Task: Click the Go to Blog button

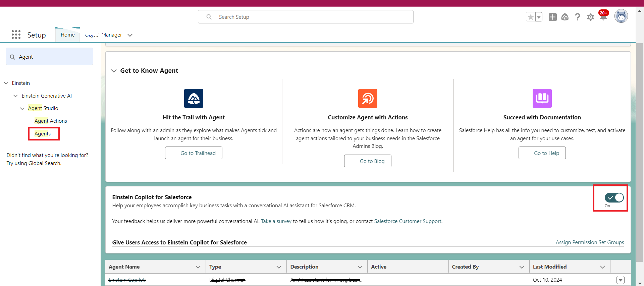Action: [x=368, y=161]
